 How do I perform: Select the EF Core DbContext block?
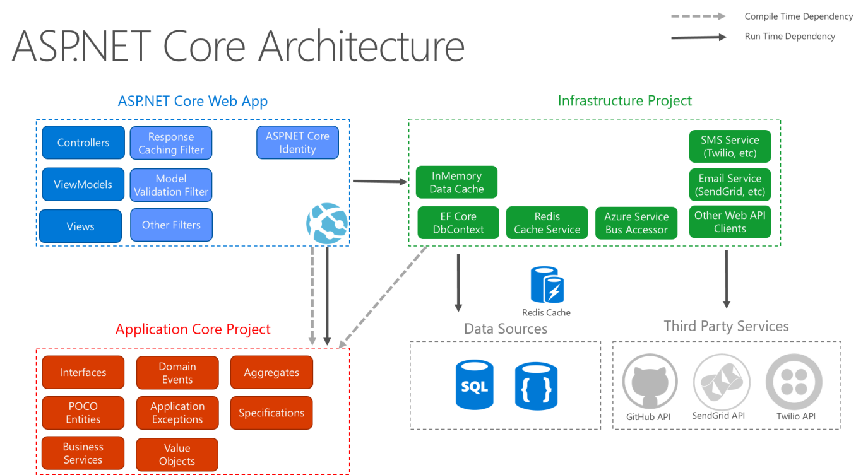point(458,222)
